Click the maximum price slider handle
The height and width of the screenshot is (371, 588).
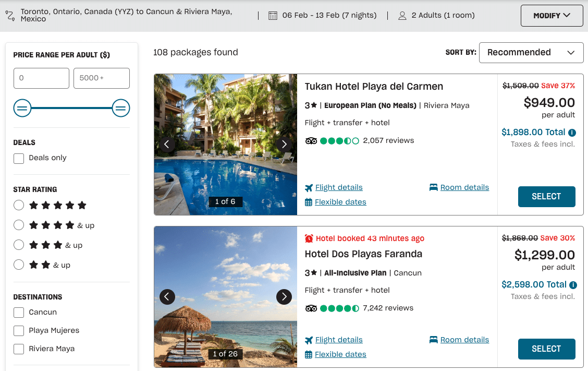point(121,109)
